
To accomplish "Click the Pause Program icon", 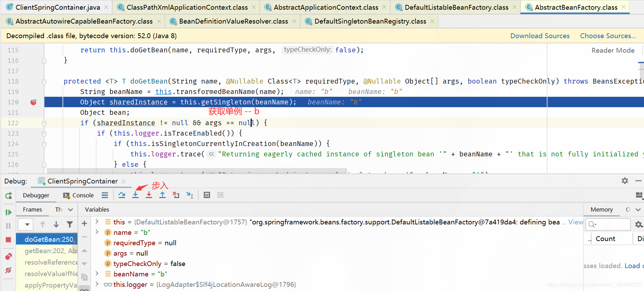I will coord(9,226).
